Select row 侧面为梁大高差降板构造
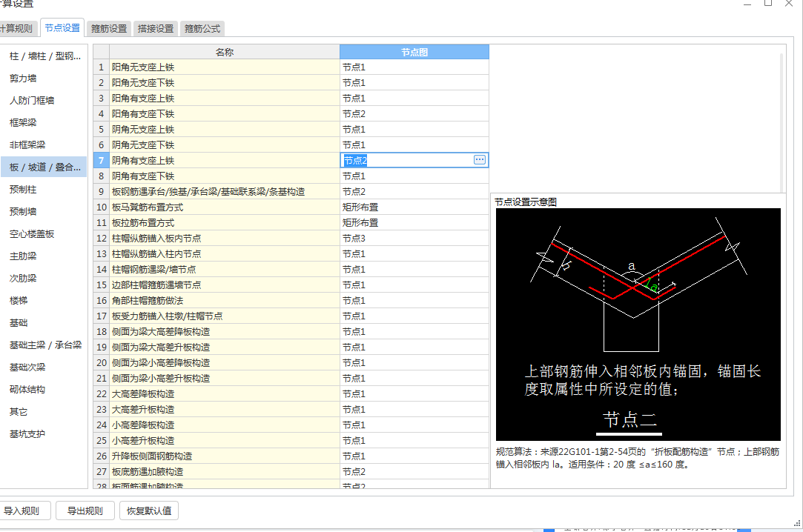 [225, 331]
